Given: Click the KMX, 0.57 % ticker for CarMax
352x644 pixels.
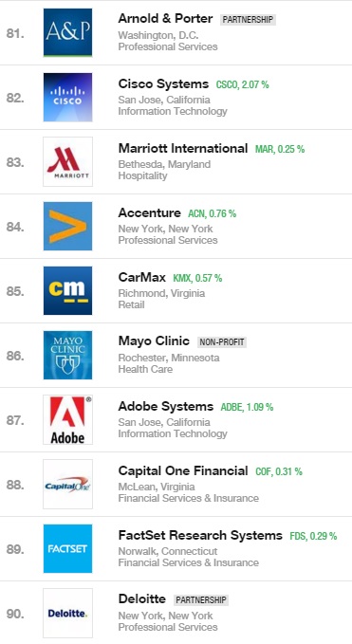Looking at the screenshot, I should [x=197, y=278].
